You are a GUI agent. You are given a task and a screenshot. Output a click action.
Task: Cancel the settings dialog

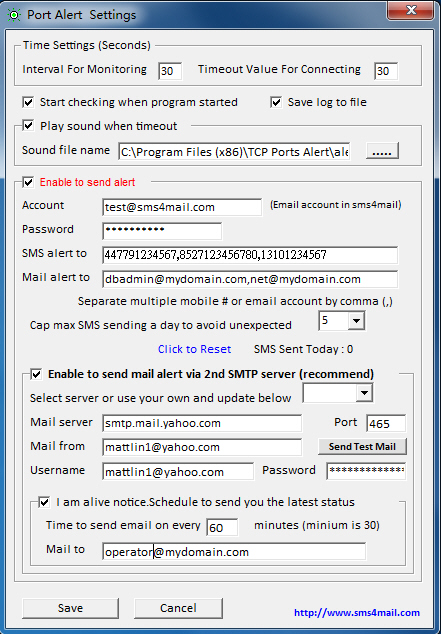pyautogui.click(x=178, y=608)
